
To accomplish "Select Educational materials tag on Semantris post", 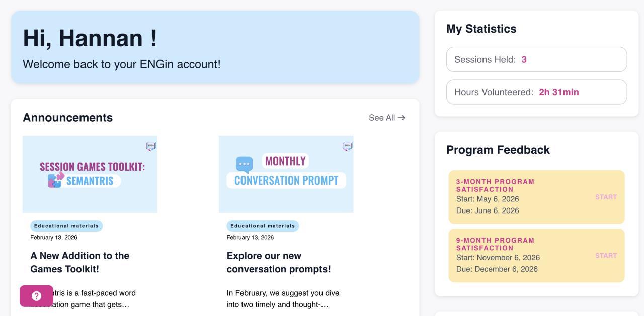I will tap(66, 226).
